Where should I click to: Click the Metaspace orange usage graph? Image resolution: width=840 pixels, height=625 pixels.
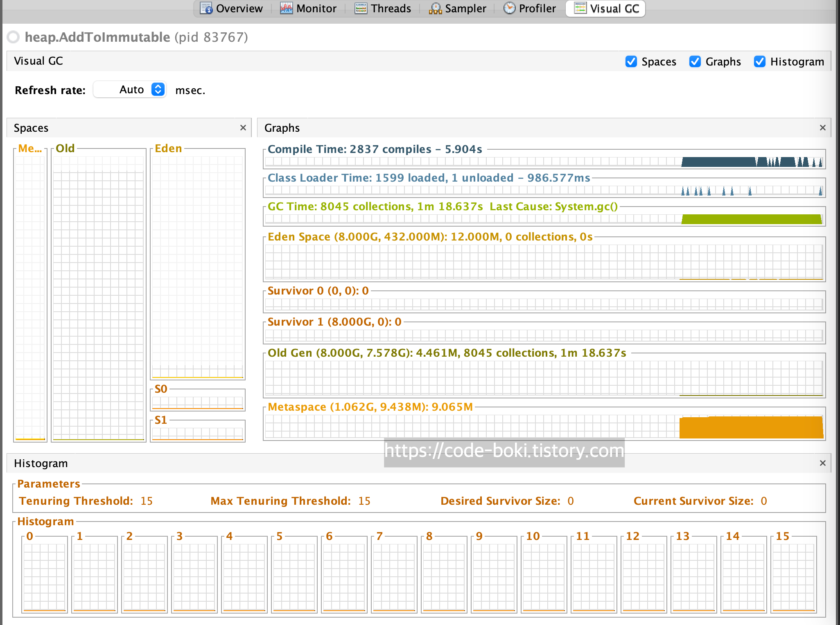[751, 427]
